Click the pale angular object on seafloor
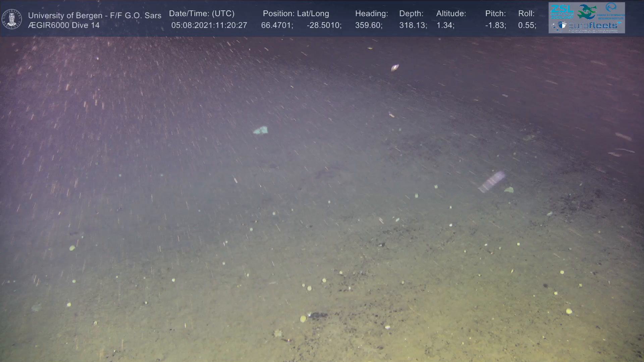This screenshot has height=362, width=644. (261, 130)
